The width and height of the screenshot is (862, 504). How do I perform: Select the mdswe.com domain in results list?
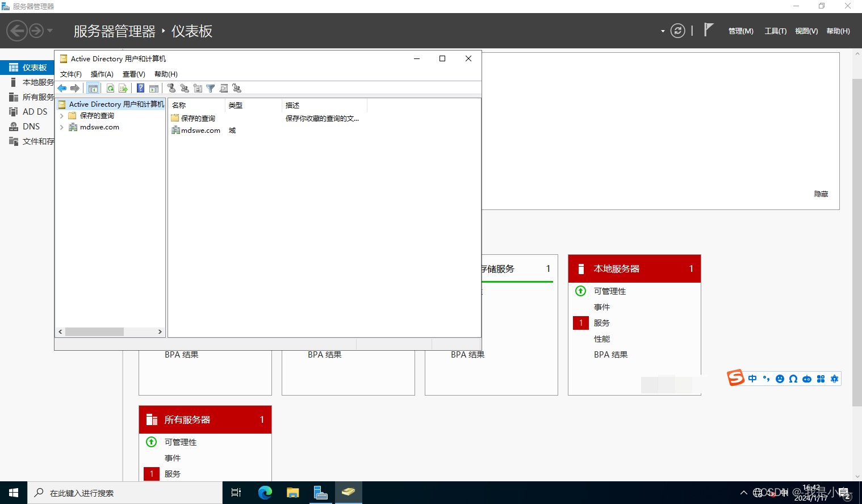[x=200, y=130]
